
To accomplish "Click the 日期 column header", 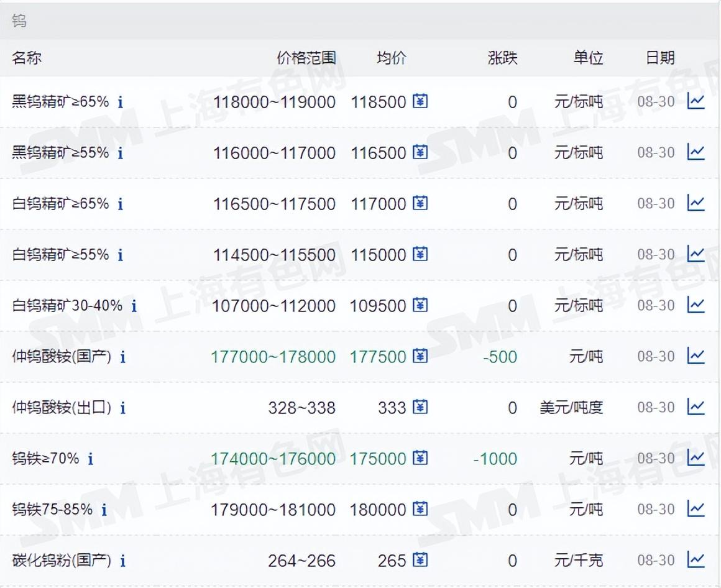I will (x=659, y=57).
